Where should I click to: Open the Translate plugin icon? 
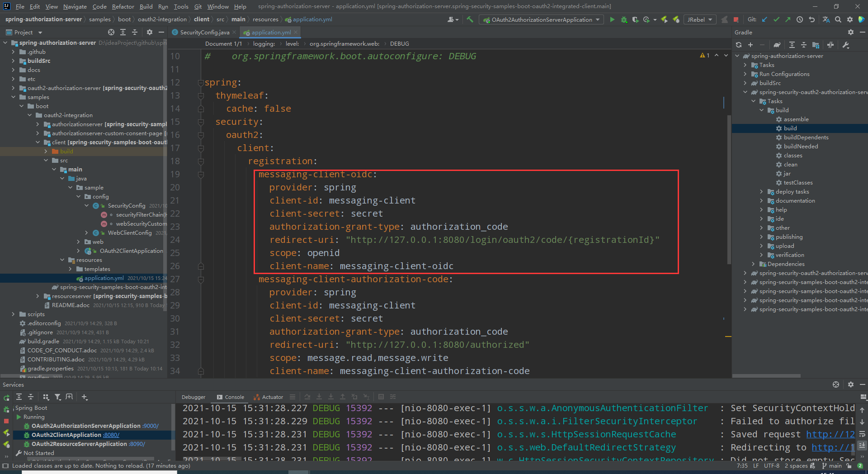(826, 19)
